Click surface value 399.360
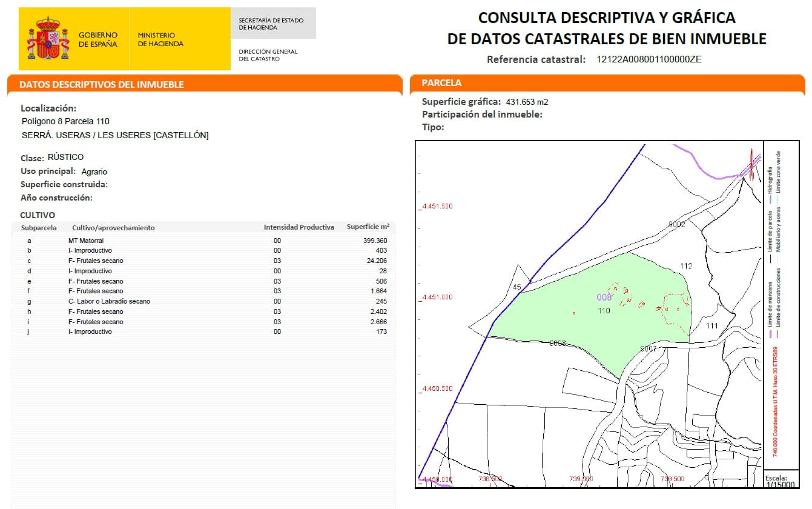Image resolution: width=812 pixels, height=509 pixels. pos(375,241)
